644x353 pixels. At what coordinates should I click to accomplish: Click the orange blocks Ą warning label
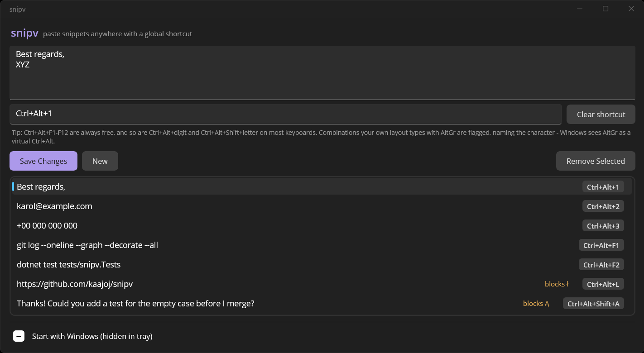tap(536, 304)
